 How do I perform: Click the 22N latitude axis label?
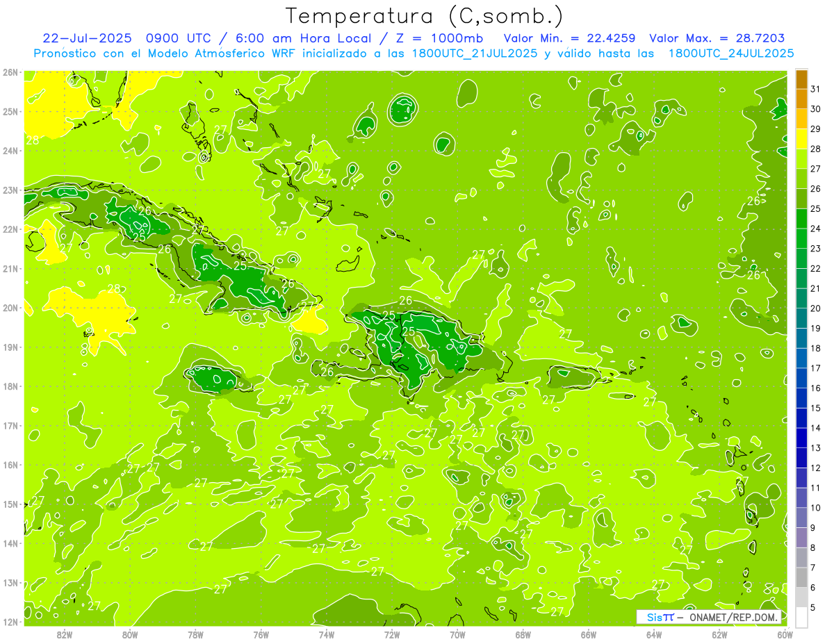(10, 229)
